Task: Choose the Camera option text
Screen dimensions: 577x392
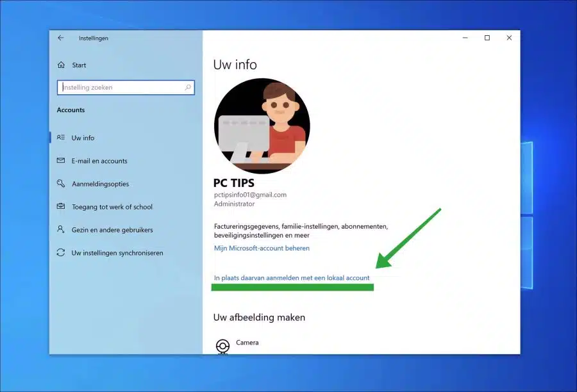Action: pyautogui.click(x=247, y=342)
